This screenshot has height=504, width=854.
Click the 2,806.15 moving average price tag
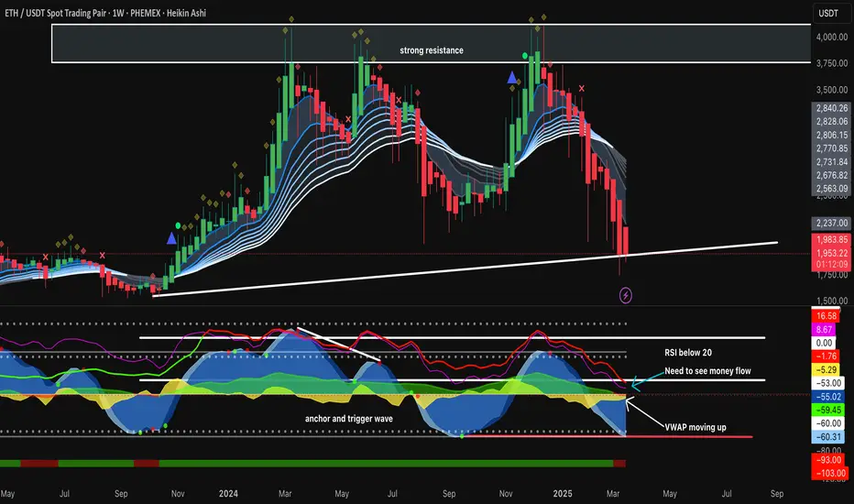[831, 135]
